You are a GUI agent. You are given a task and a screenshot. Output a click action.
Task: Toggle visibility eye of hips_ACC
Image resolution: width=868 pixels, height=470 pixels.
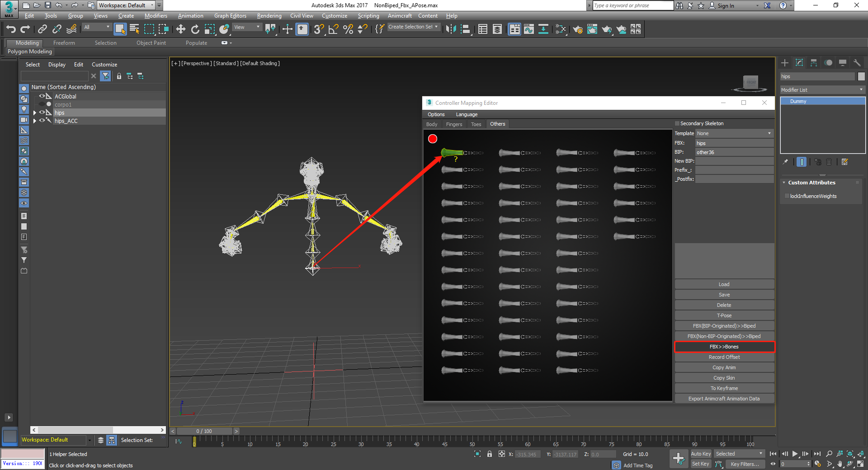point(42,121)
